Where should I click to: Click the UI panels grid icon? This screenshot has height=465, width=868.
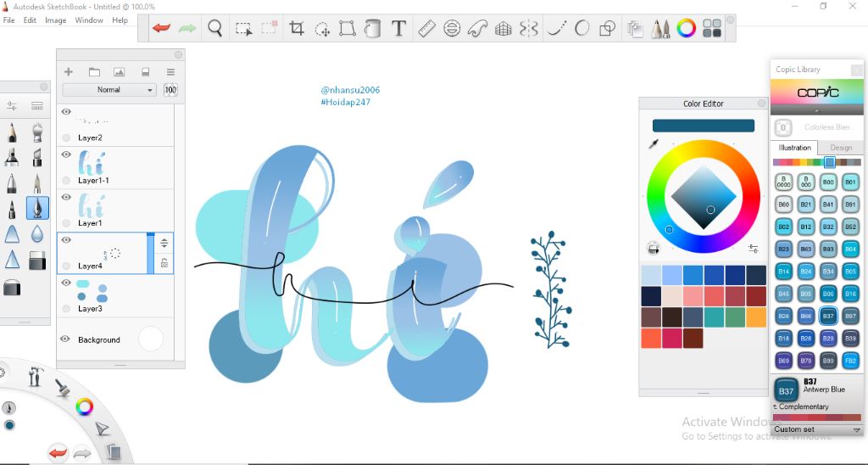pos(712,28)
